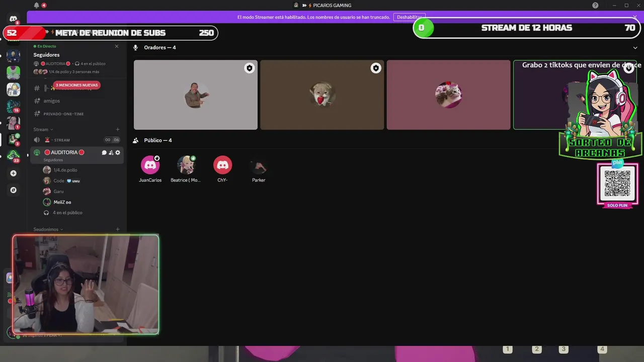
Task: Collapse the Stream category
Action: (43, 129)
